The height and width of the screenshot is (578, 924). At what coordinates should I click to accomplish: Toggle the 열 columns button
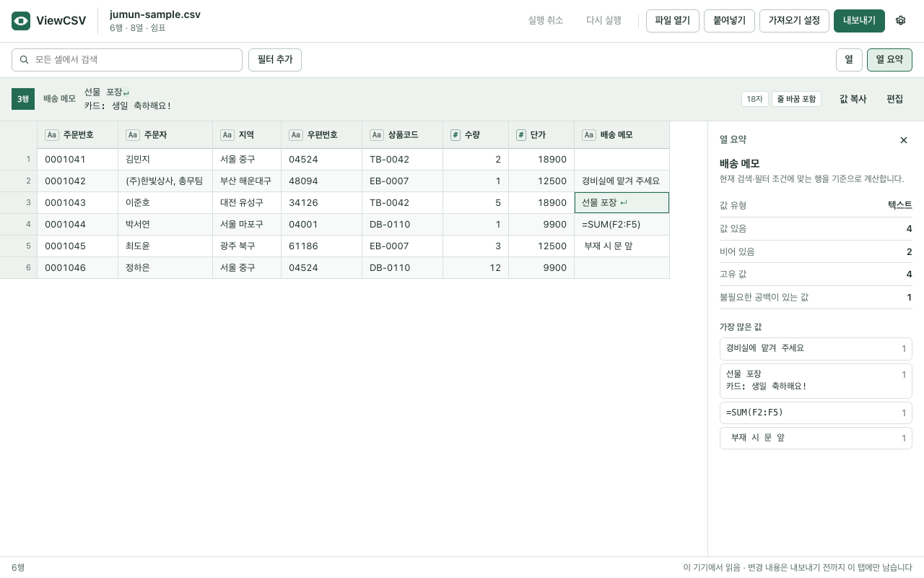point(849,60)
